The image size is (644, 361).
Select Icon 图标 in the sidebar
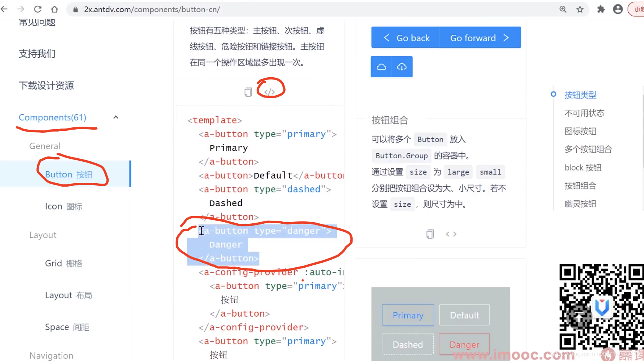[x=63, y=206]
